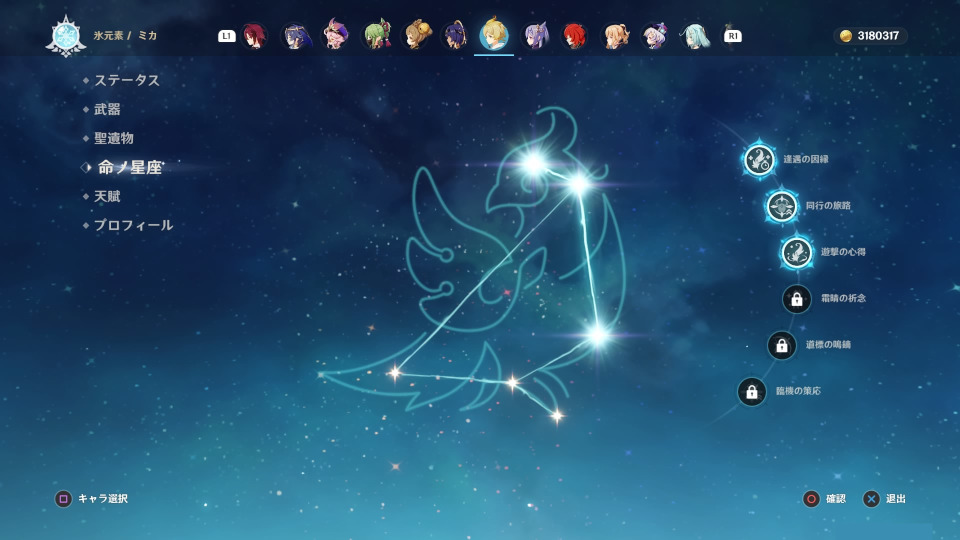
Task: Select the blonde ponytail character portrait
Action: click(616, 36)
